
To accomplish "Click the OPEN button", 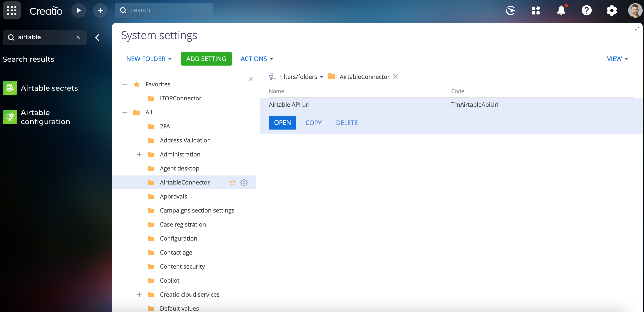I will click(x=282, y=123).
